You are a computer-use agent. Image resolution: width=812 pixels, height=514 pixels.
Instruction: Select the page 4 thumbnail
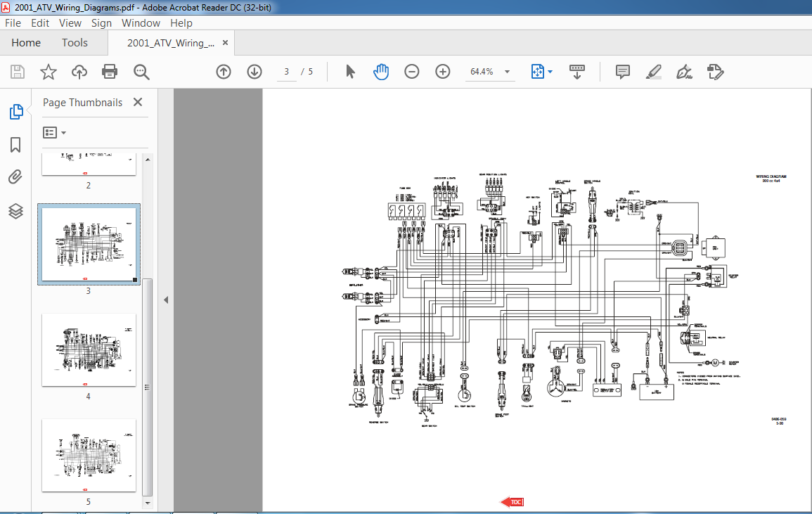(x=89, y=350)
